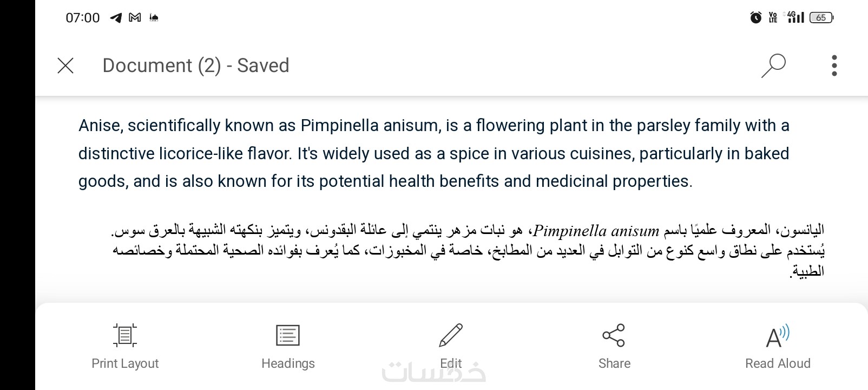The image size is (868, 390).
Task: Tap the Edit pencil icon
Action: (451, 335)
